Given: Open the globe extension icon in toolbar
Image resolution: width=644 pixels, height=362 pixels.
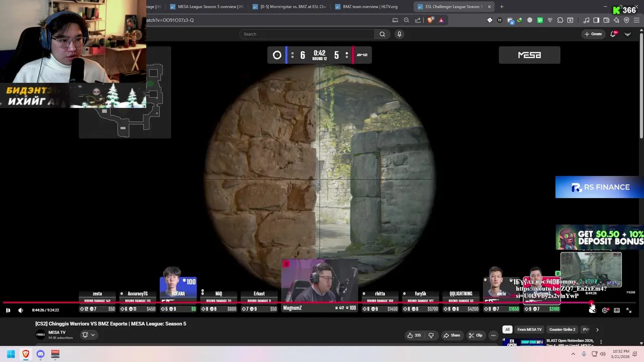Looking at the screenshot, I should point(530,20).
